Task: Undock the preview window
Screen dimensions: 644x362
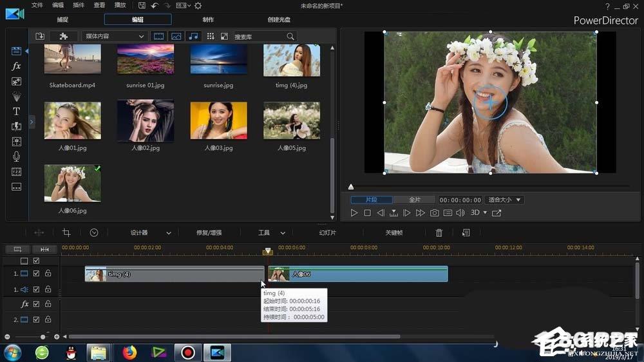Action: (497, 213)
